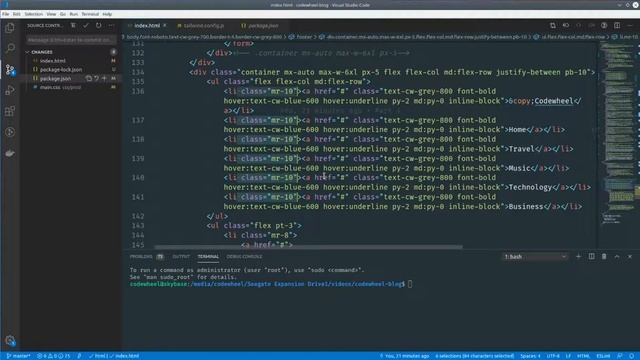Viewport: 640px width, 360px height.
Task: Click the editor horizontal scrollbar
Action: tap(309, 247)
